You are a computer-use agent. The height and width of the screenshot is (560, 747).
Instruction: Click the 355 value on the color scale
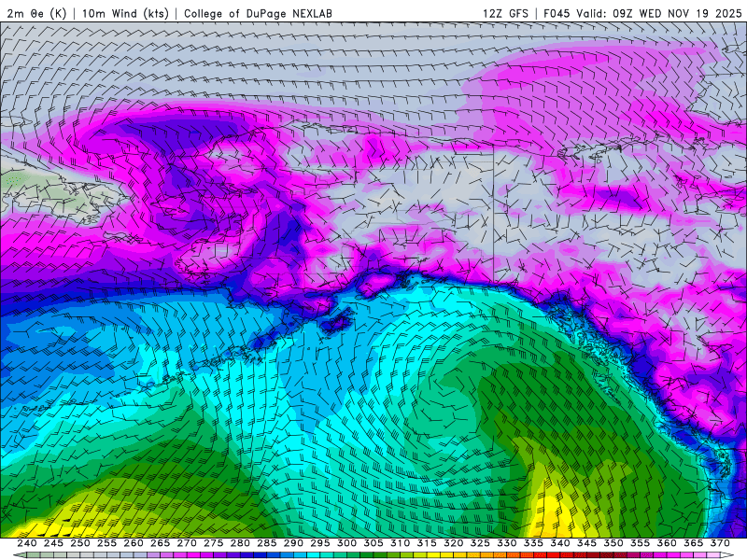(641, 543)
